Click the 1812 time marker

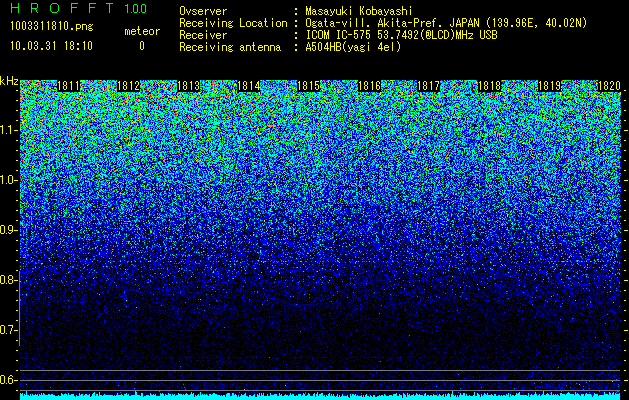(x=128, y=86)
